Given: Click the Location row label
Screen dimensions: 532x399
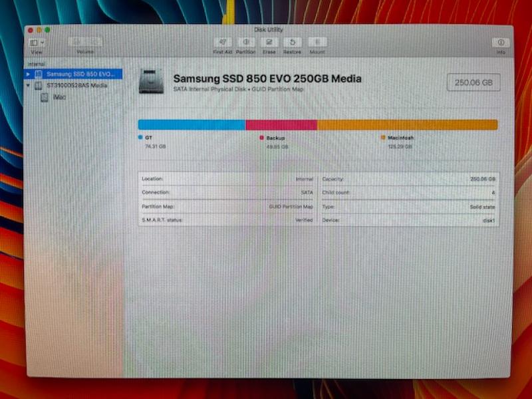Looking at the screenshot, I should [152, 178].
